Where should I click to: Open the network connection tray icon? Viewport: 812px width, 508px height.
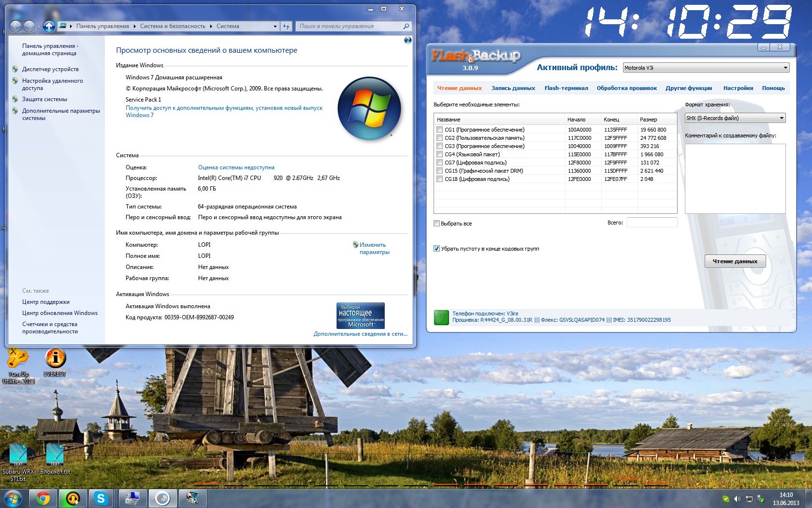(749, 498)
